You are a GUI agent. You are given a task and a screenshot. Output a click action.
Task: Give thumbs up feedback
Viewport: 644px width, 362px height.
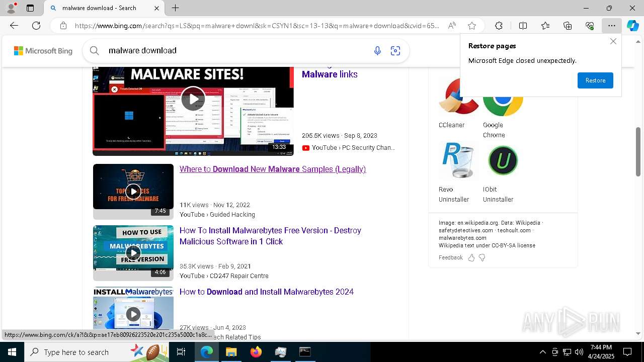[471, 257]
